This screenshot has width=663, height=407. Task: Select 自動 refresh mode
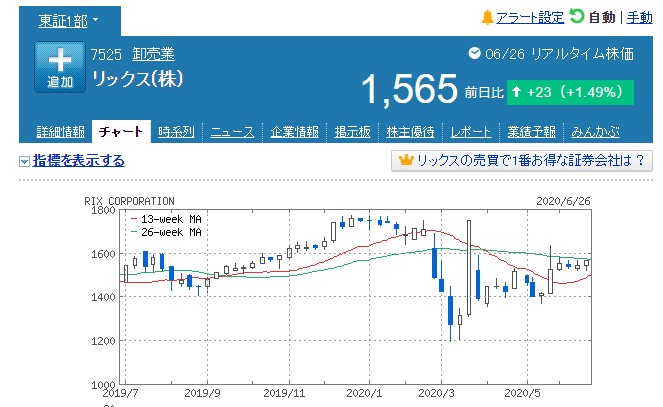(x=602, y=18)
